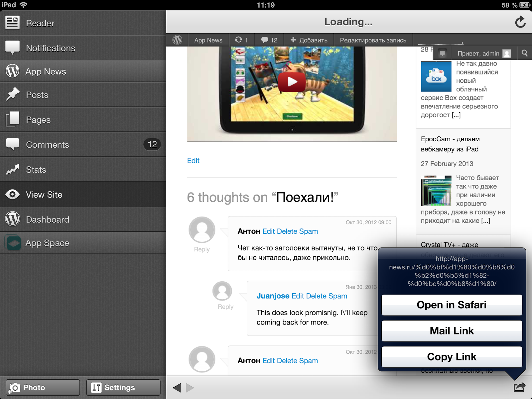This screenshot has width=532, height=399.
Task: Go back with the left arrow
Action: [177, 388]
